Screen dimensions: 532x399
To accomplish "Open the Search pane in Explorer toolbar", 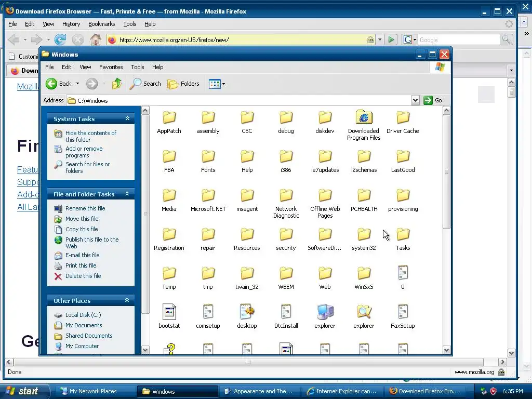I will pos(145,84).
